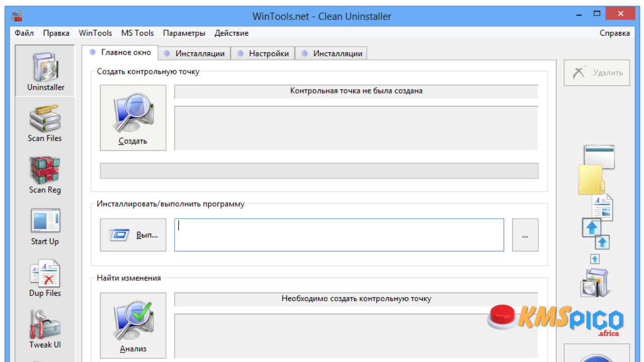Click the 'Инсталлировать/выполнить программу' group label
This screenshot has height=362, width=644.
(171, 204)
